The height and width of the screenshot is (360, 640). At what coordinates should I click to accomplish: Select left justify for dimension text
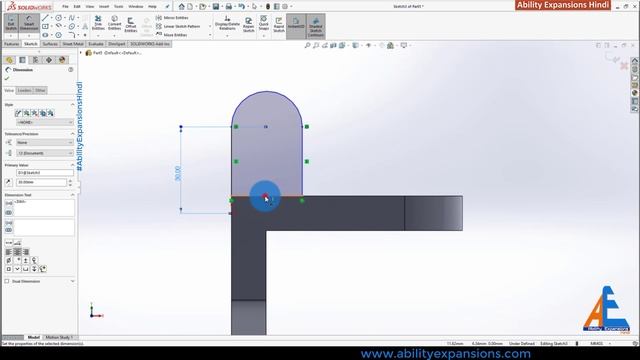[9, 252]
